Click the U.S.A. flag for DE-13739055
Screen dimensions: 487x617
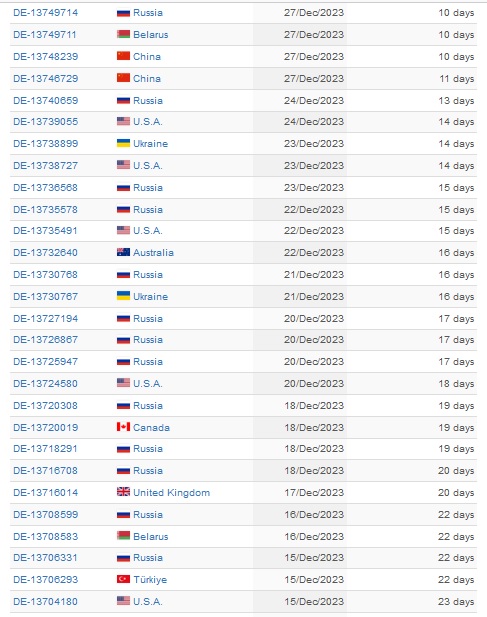coord(123,121)
